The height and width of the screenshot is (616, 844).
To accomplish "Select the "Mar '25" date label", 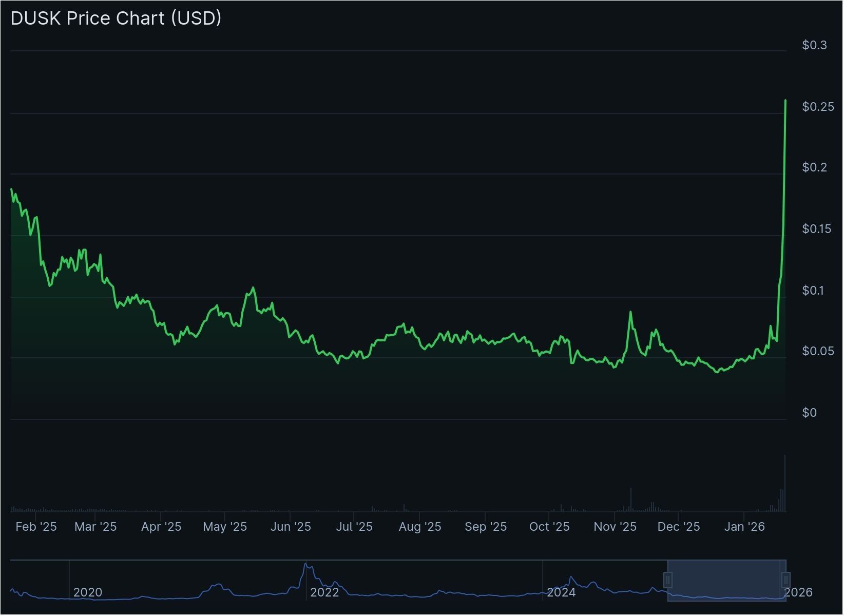I will pyautogui.click(x=95, y=527).
